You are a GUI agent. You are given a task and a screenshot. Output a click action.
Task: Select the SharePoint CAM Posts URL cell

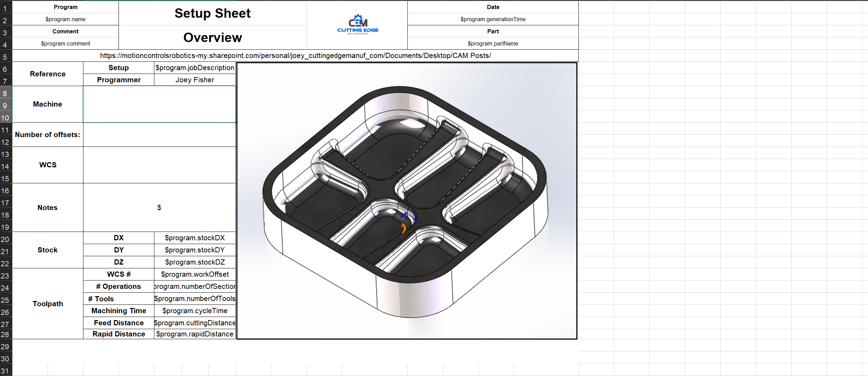[x=295, y=56]
